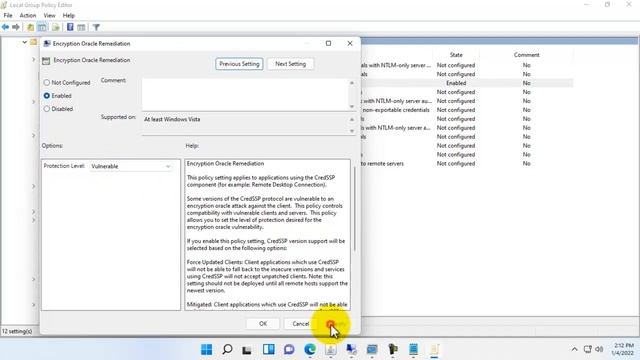Viewport: 640px width, 360px height.
Task: Maximize the Encryption Oracle Remediation dialog
Action: (328, 43)
